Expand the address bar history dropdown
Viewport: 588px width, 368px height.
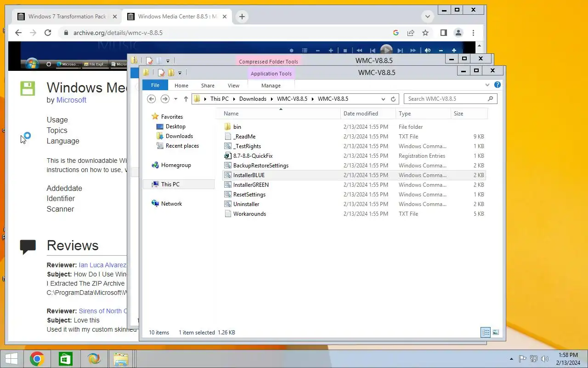383,99
